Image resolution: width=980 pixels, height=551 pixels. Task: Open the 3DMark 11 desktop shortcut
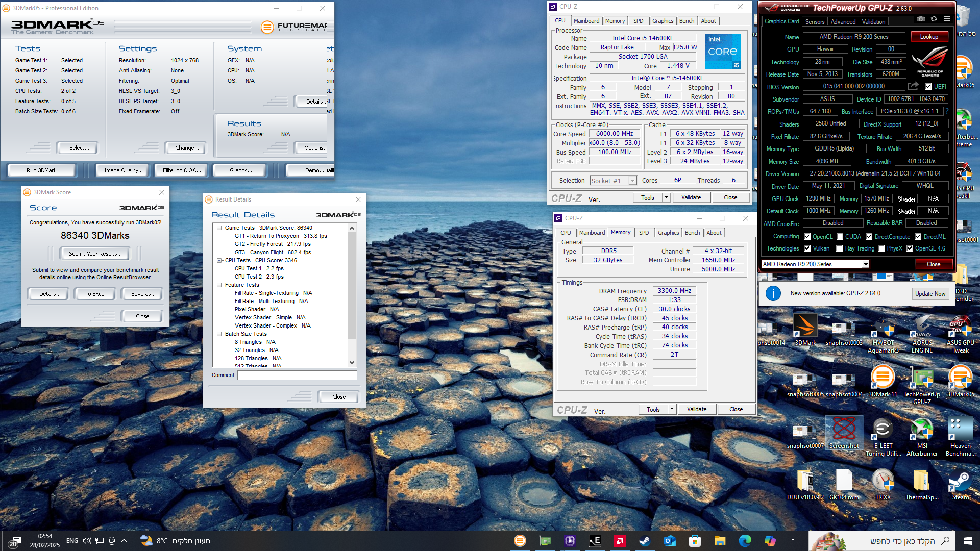coord(883,381)
